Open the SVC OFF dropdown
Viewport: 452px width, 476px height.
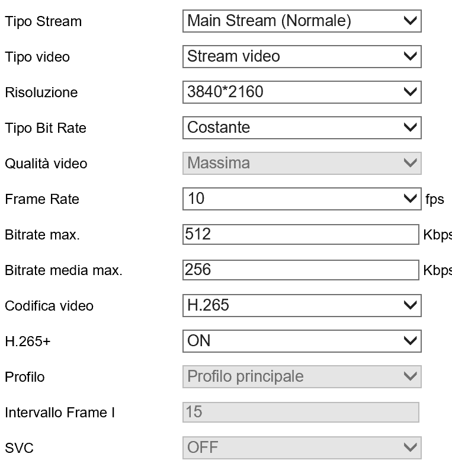(x=302, y=448)
